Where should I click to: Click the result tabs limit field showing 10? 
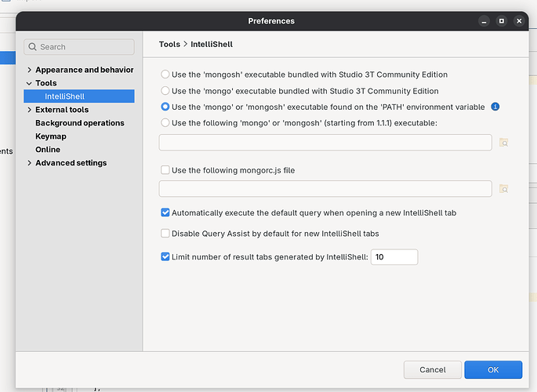[394, 257]
